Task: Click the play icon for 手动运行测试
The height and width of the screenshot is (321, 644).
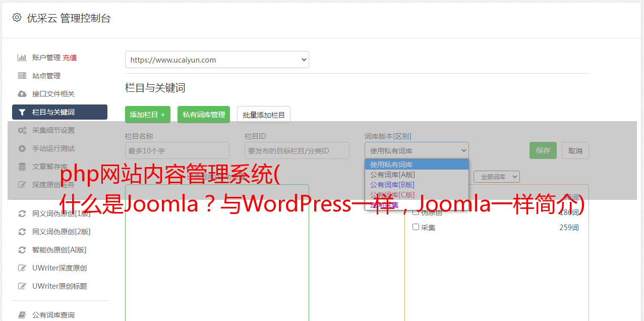Action: tap(22, 148)
